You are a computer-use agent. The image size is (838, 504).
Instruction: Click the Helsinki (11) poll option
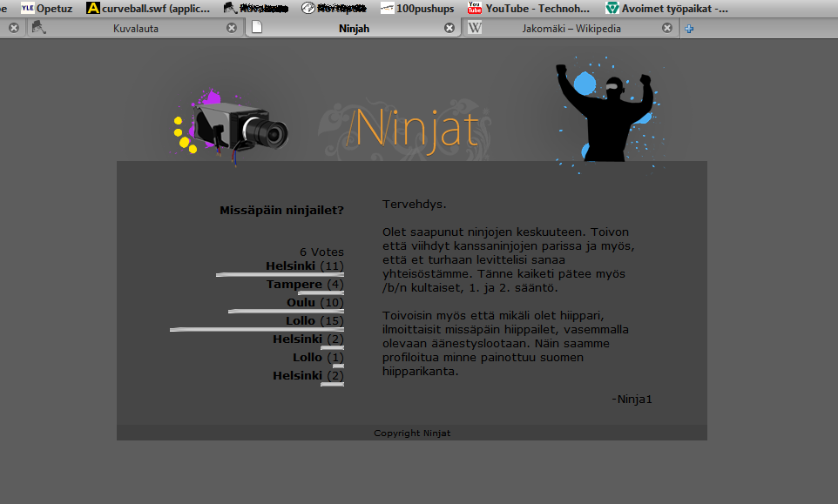[x=304, y=265]
